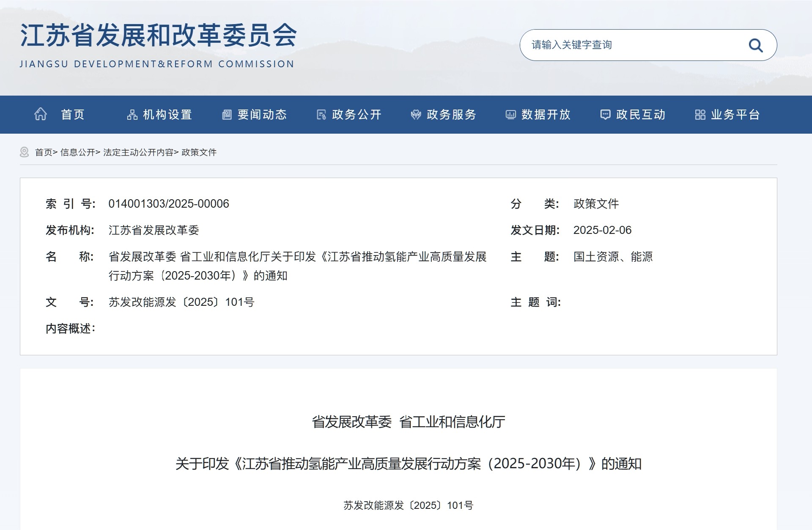This screenshot has width=812, height=530.
Task: Open the 政务公开 menu item
Action: pos(357,115)
